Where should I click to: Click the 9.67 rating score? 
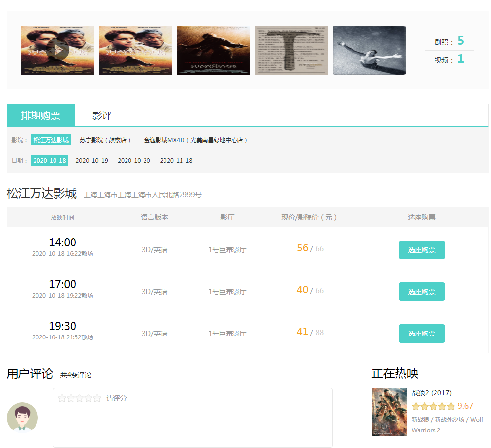[x=465, y=406]
